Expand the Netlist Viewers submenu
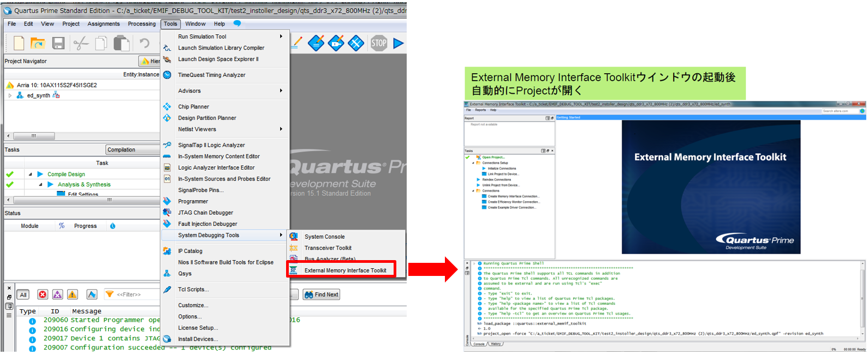The width and height of the screenshot is (868, 355). coord(225,129)
